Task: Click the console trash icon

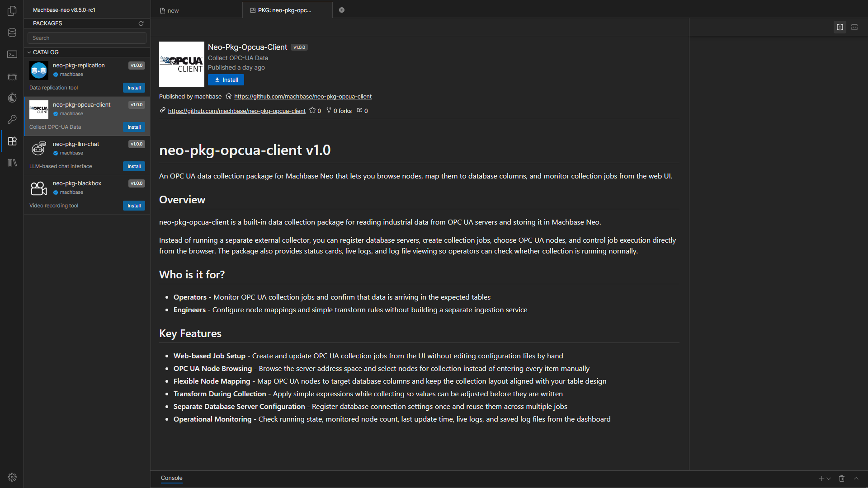Action: [x=842, y=479]
